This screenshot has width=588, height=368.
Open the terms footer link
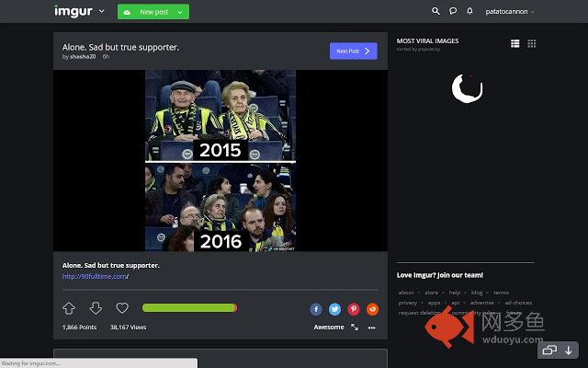click(501, 293)
